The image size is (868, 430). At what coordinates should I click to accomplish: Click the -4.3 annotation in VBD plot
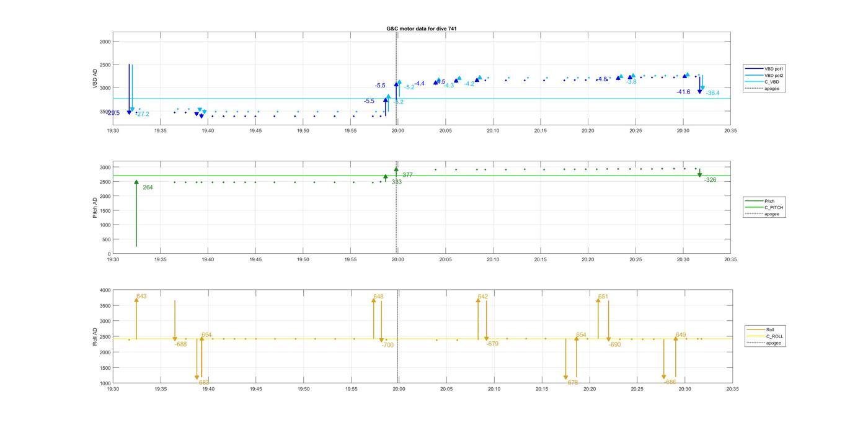449,86
